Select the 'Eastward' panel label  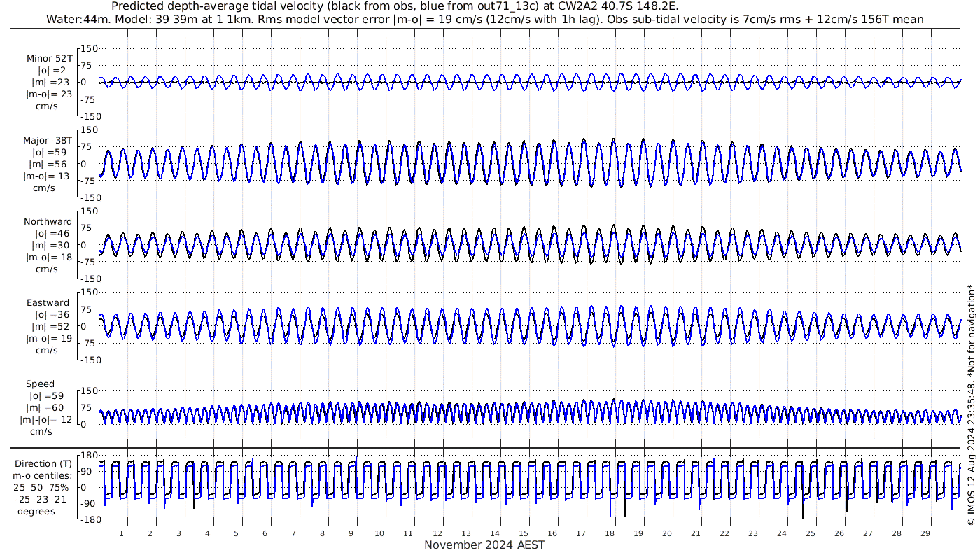point(48,303)
